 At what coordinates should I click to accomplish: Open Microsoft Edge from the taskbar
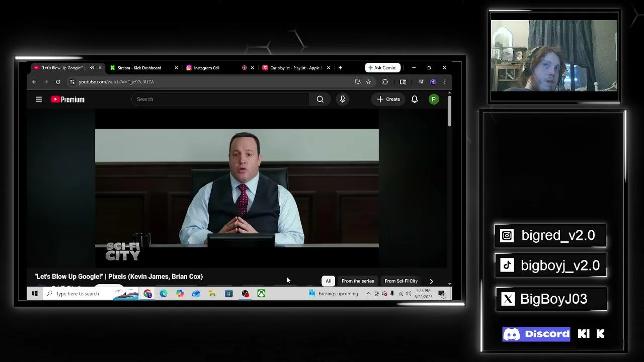click(x=164, y=294)
